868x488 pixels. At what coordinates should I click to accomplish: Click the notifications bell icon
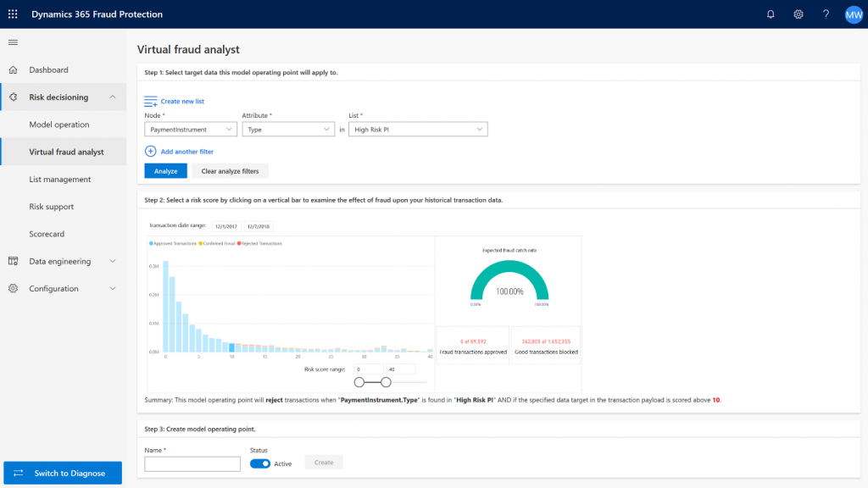coord(771,14)
